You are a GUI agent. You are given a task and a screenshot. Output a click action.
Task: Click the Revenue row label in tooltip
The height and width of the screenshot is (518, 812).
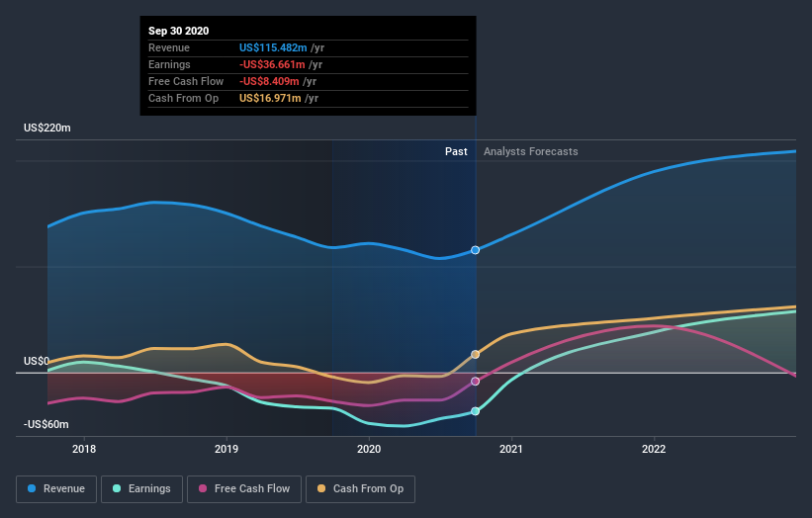point(169,47)
